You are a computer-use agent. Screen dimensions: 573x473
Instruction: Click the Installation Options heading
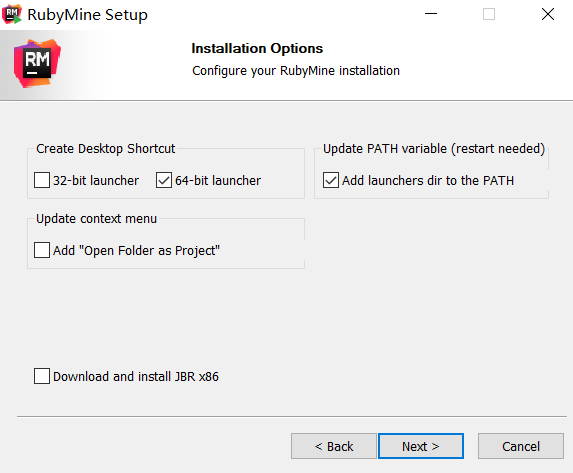tap(257, 48)
